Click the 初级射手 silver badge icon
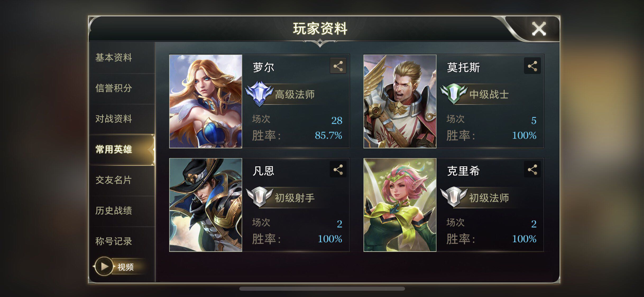 click(x=259, y=197)
